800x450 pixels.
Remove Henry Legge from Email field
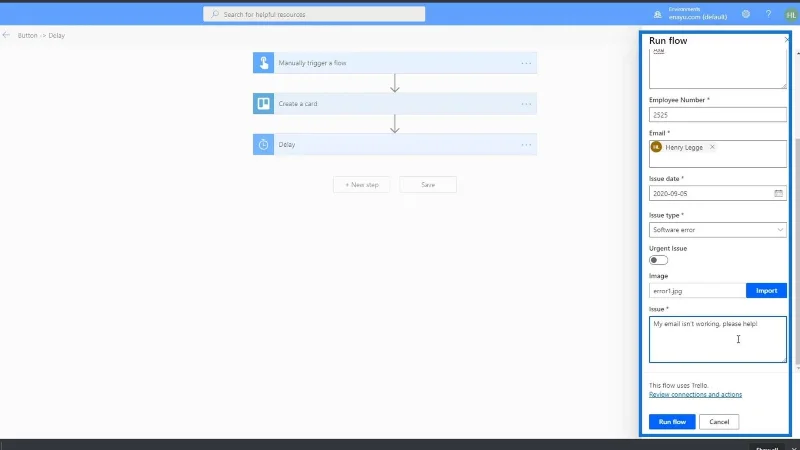(x=712, y=147)
